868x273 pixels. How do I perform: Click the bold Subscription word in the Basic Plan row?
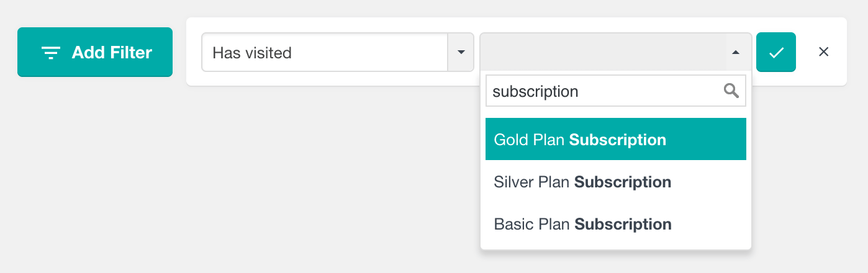pyautogui.click(x=623, y=225)
